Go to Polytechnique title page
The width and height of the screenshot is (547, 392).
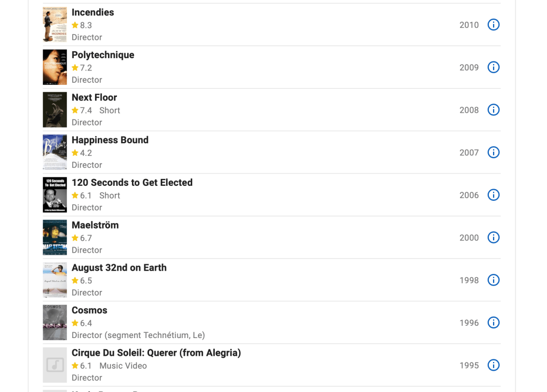point(103,55)
